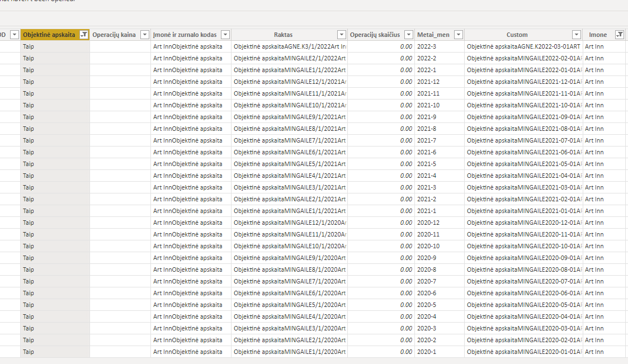Open the Raktas column dropdown arrow
This screenshot has width=628, height=364.
(342, 35)
